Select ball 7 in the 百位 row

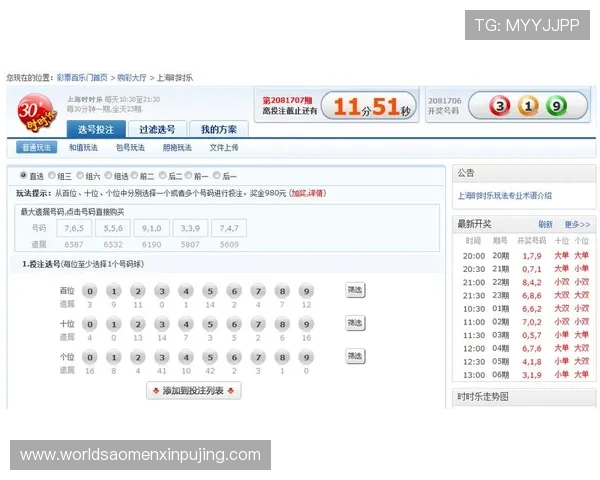tap(258, 291)
